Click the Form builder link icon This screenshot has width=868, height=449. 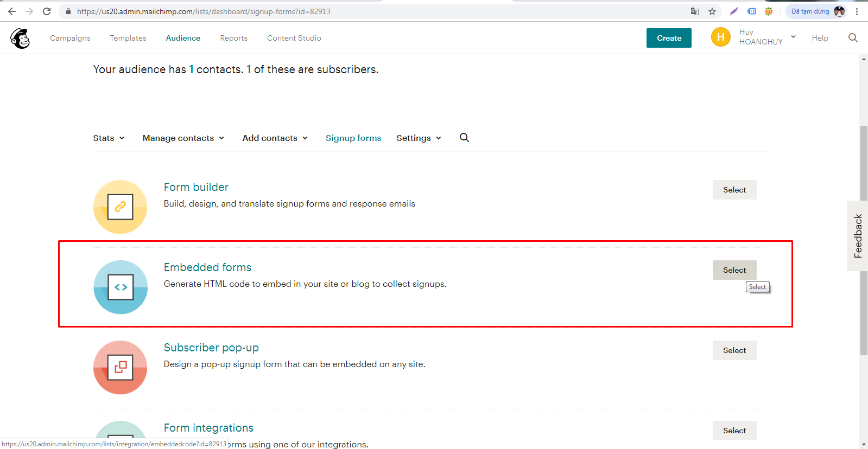point(121,207)
